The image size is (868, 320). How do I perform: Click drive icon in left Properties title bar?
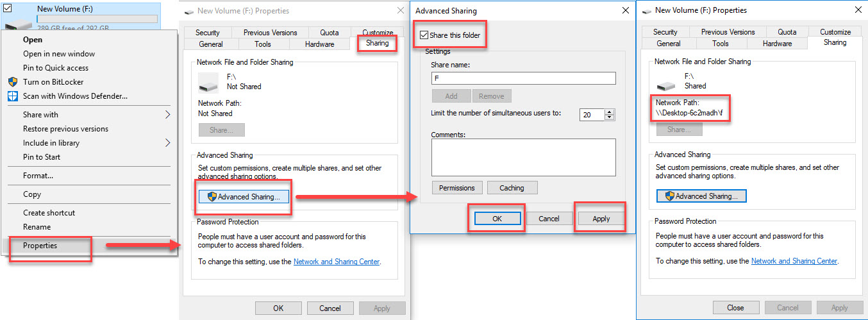[x=188, y=11]
